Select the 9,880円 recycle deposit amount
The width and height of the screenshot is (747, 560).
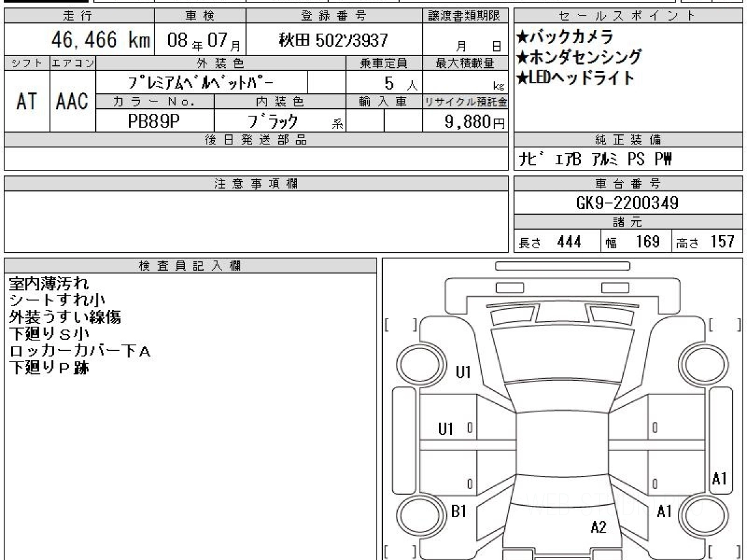pos(475,121)
